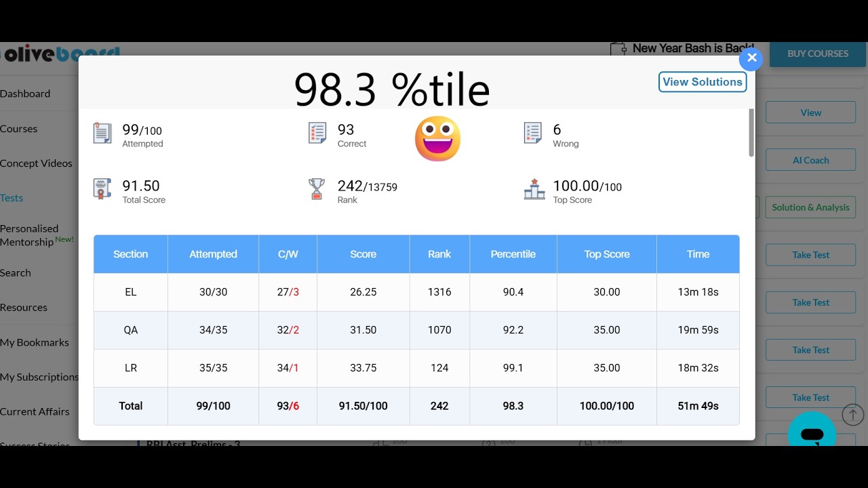Screen dimensions: 868x488
Task: Click the Section column header
Action: pyautogui.click(x=131, y=254)
